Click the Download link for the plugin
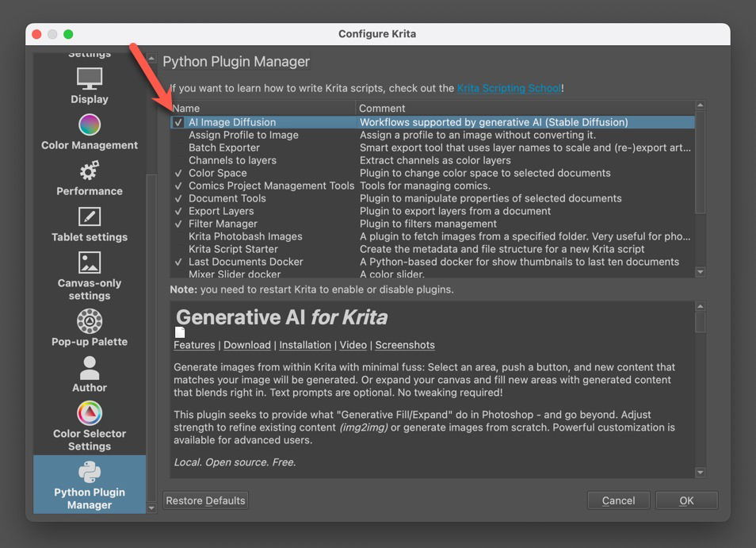 [246, 345]
